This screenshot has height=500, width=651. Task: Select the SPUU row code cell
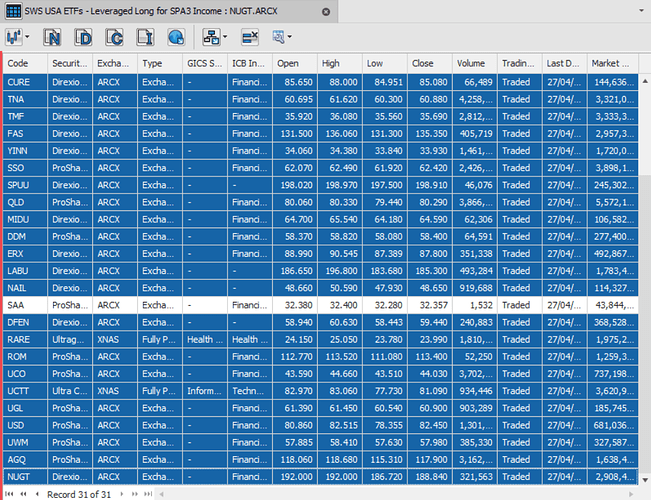(x=25, y=185)
